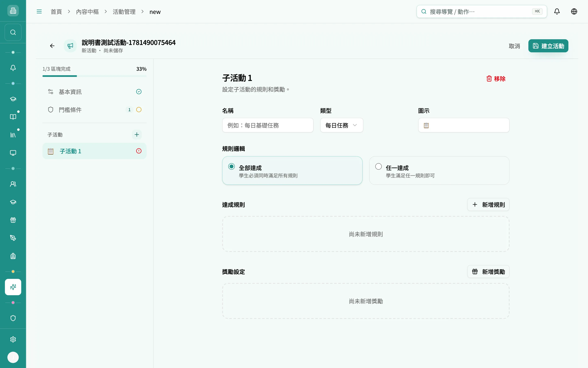Click the back arrow beside activity title

(52, 46)
